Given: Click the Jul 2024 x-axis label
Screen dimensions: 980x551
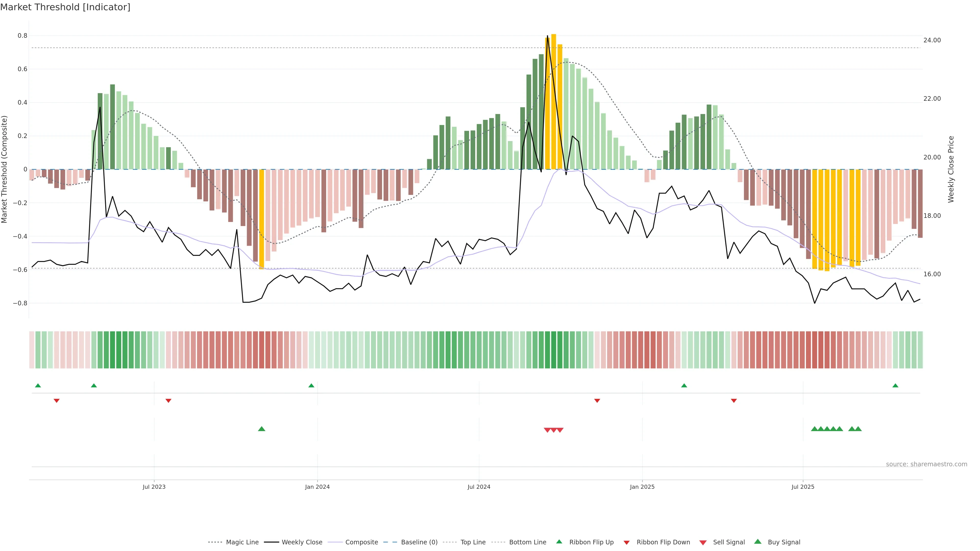Looking at the screenshot, I should coord(479,487).
